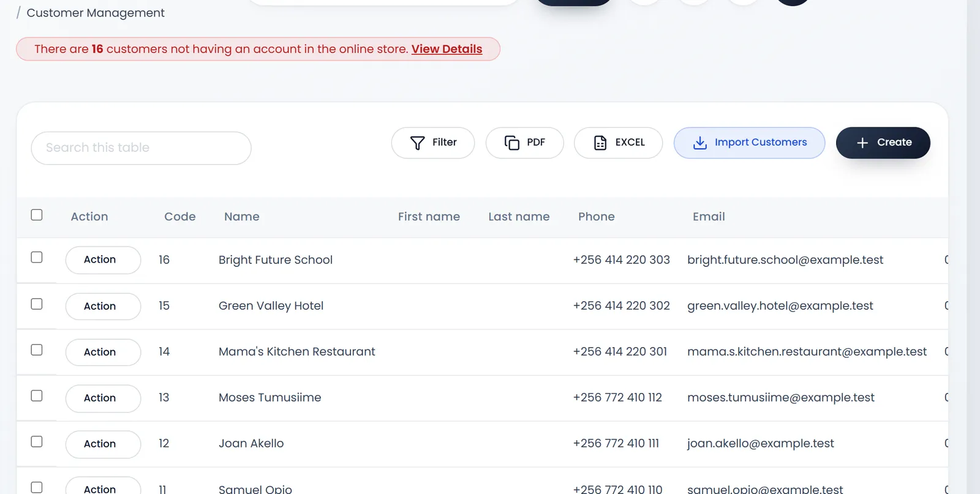Click code 14 cell
The image size is (980, 494).
coord(164,352)
